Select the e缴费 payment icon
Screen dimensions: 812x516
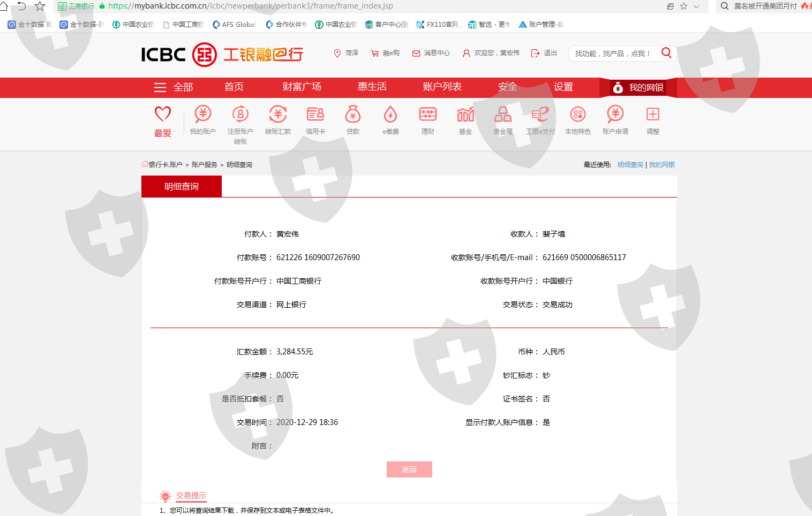[390, 115]
